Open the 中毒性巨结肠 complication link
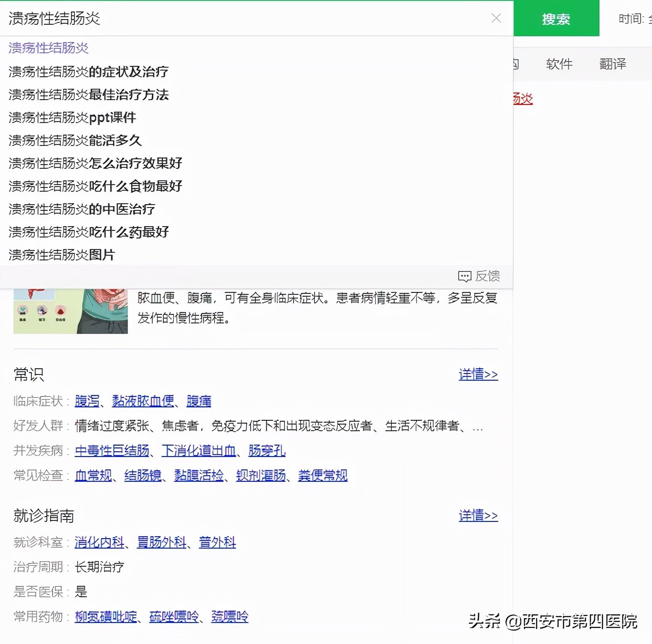 112,450
